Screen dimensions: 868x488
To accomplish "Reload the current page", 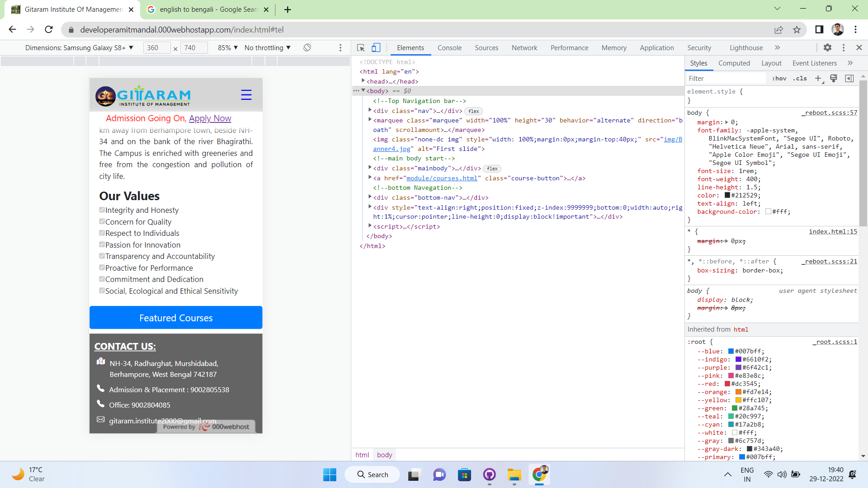I will [x=49, y=30].
